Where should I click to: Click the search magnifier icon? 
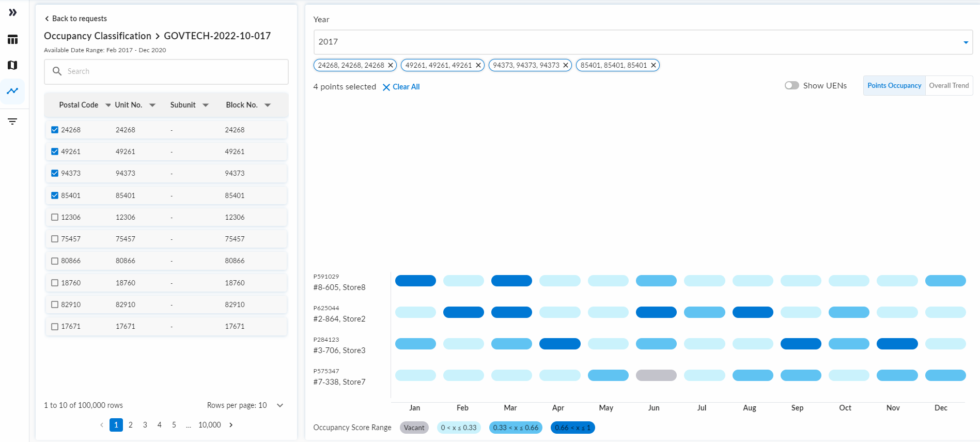tap(57, 71)
